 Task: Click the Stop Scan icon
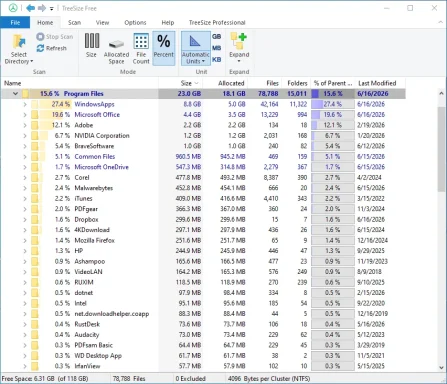[x=40, y=37]
